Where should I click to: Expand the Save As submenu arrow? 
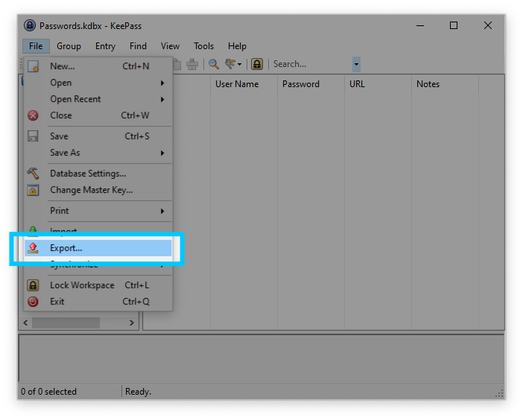[x=162, y=153]
